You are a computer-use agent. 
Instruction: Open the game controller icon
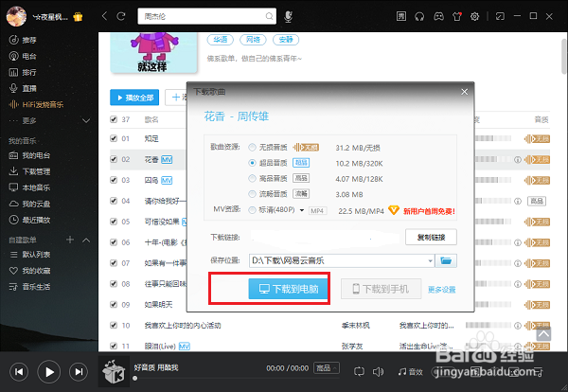[x=438, y=16]
